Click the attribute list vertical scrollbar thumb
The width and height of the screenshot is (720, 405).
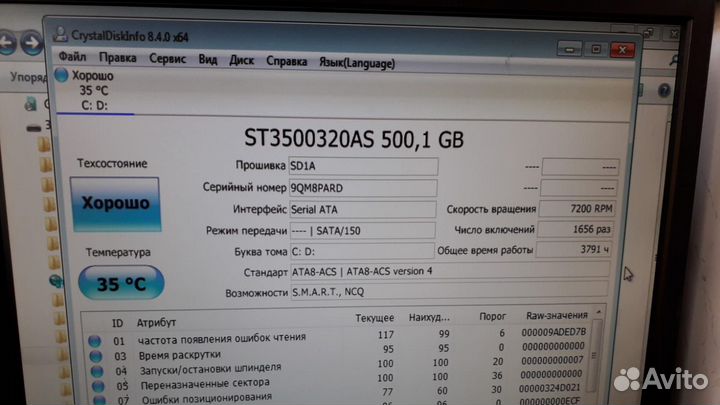(595, 355)
